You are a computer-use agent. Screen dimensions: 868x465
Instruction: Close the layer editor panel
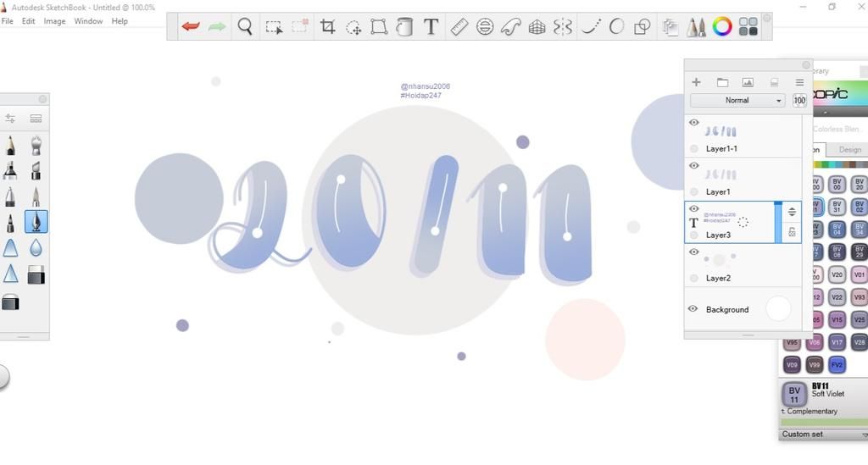point(806,65)
